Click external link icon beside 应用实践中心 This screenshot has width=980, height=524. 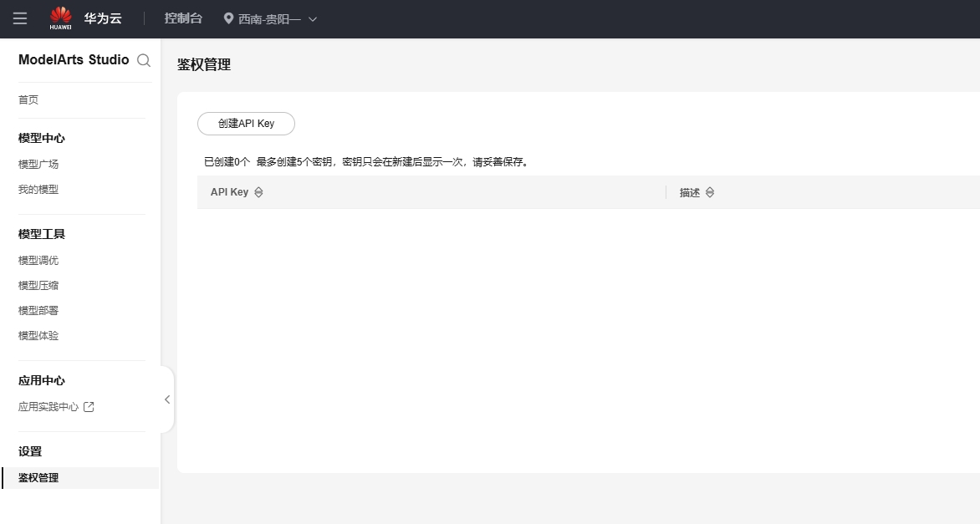point(89,407)
